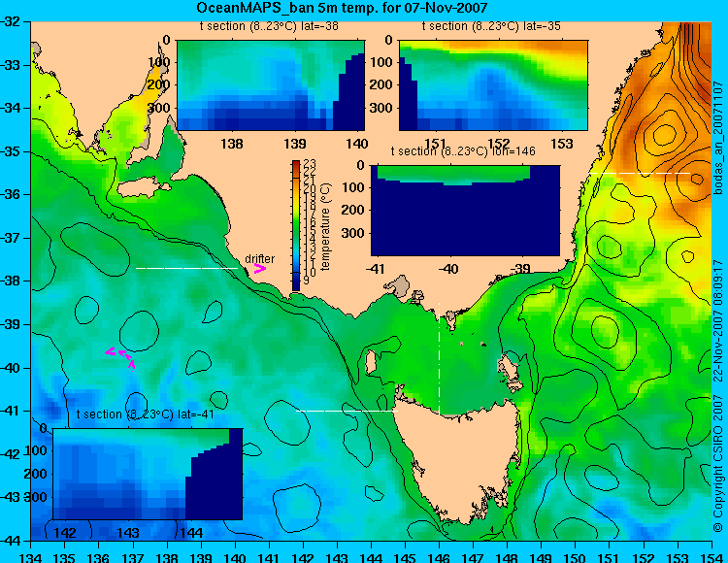
Task: Click the '23' value atop the color bar
Action: (x=310, y=164)
